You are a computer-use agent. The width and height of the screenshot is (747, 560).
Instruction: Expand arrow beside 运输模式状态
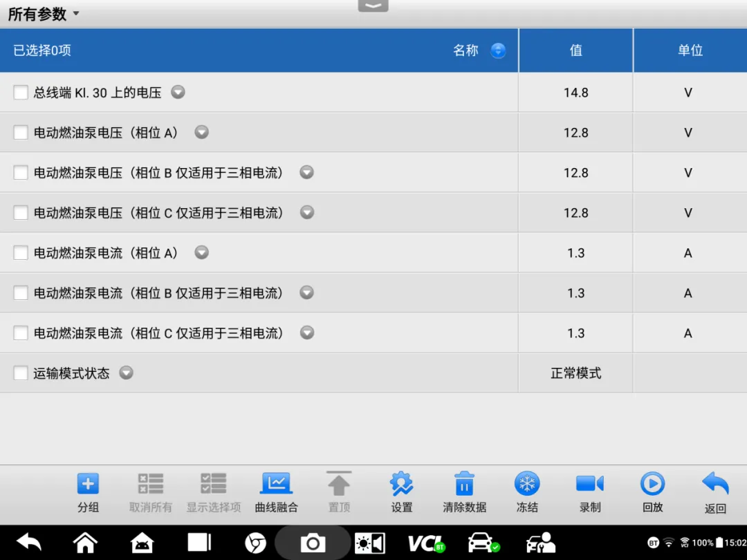tap(126, 373)
